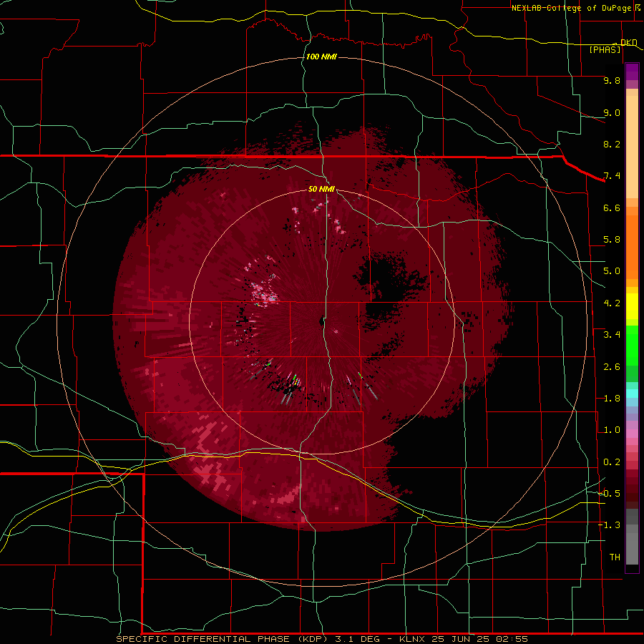Click the 2.6 scale value

tap(612, 367)
